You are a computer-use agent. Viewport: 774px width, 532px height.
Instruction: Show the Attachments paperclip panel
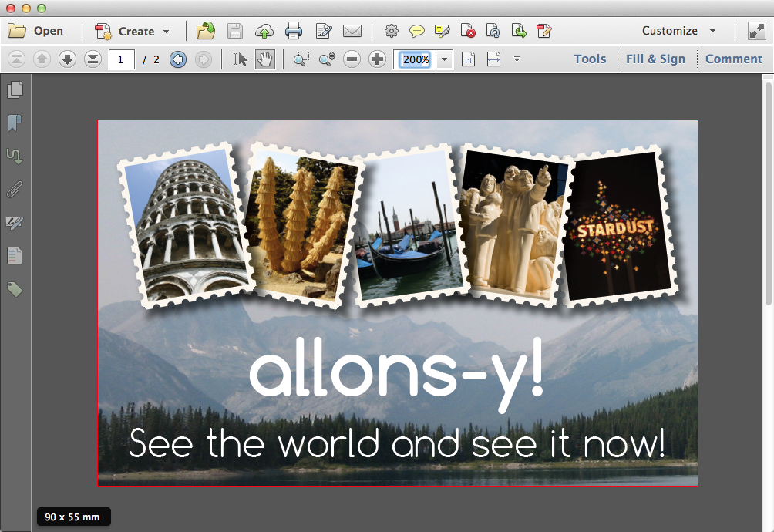[x=15, y=190]
